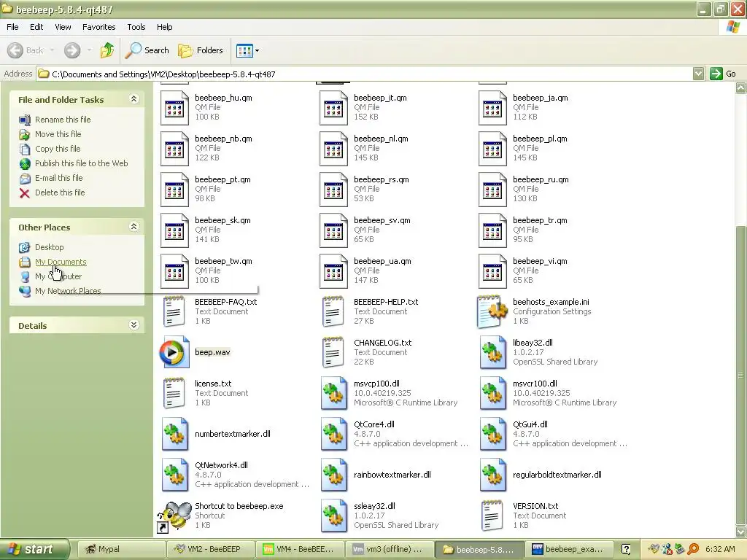Click the Forward navigation arrow
Screen dimensions: 747x560
click(x=72, y=50)
